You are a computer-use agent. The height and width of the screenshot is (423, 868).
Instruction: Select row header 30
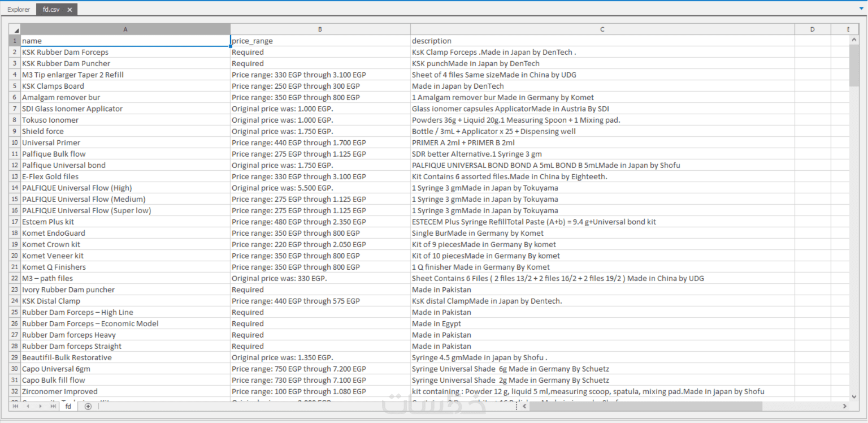click(14, 369)
